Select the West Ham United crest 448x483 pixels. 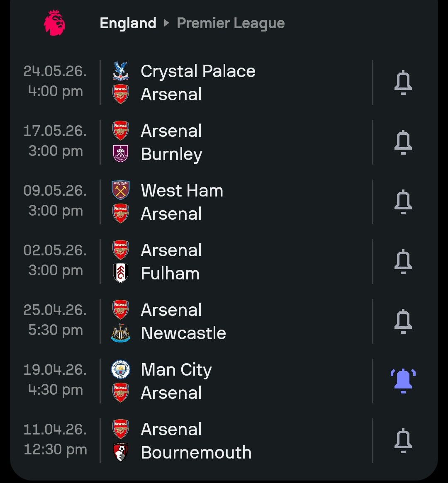[x=121, y=190]
